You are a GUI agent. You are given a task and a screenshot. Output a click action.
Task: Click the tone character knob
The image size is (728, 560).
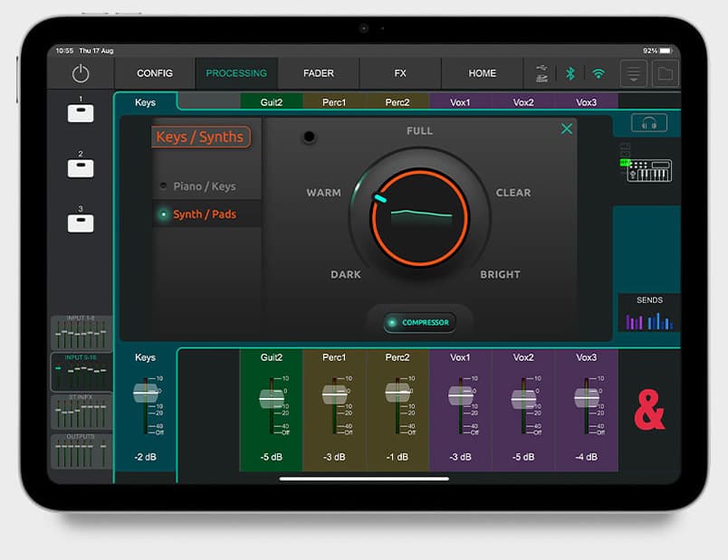coord(419,218)
